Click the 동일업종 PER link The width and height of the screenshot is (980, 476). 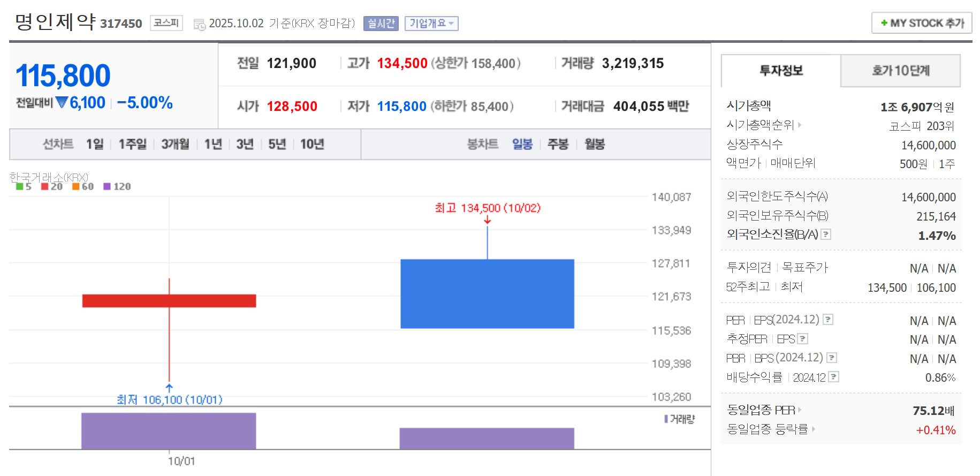click(x=761, y=410)
